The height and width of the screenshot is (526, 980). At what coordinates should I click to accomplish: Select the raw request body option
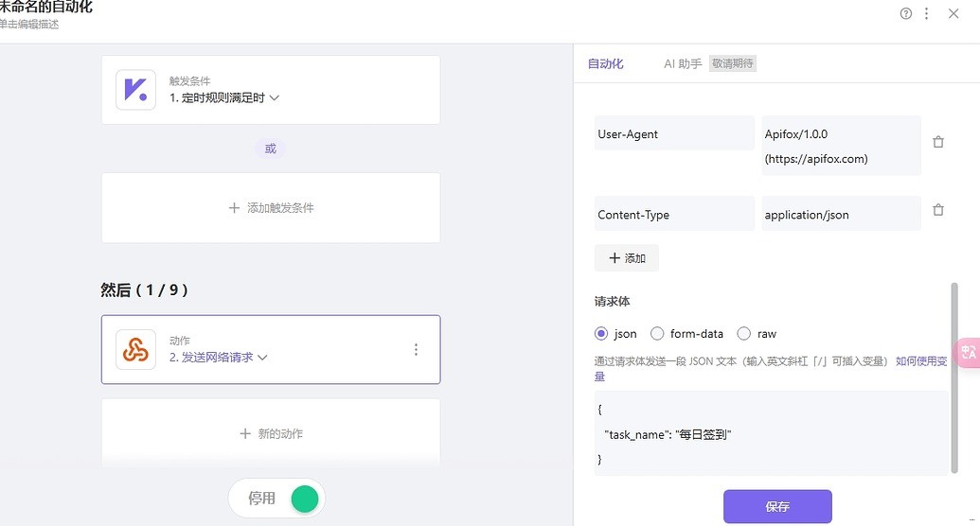pos(743,333)
